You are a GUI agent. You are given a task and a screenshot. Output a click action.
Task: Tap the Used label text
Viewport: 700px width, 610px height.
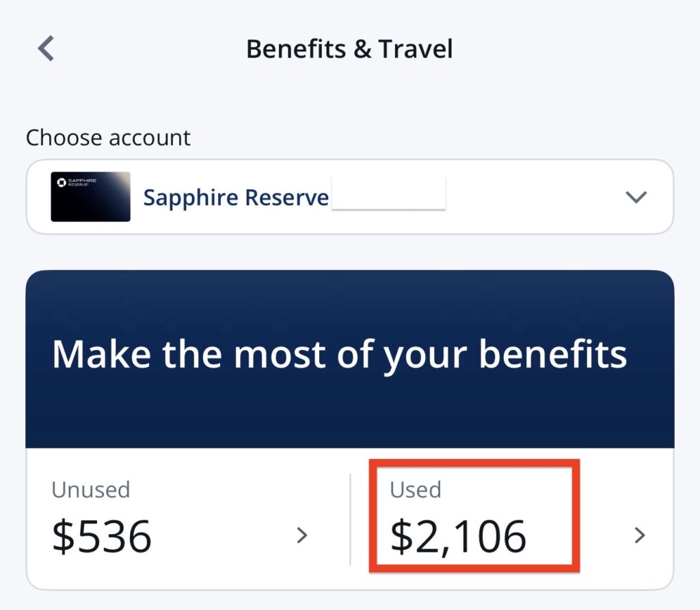point(415,490)
